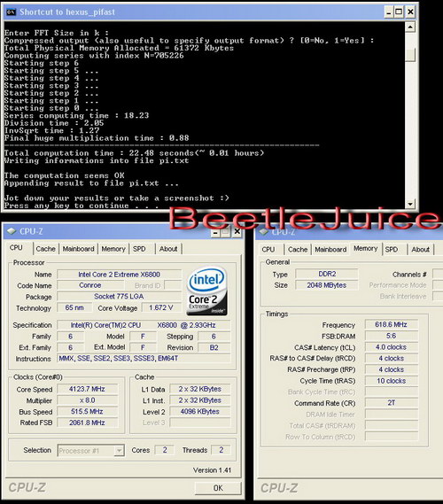Viewport: 443px width, 504px height.
Task: Click the memory Frequency value 618.6 MHz
Action: pyautogui.click(x=392, y=325)
